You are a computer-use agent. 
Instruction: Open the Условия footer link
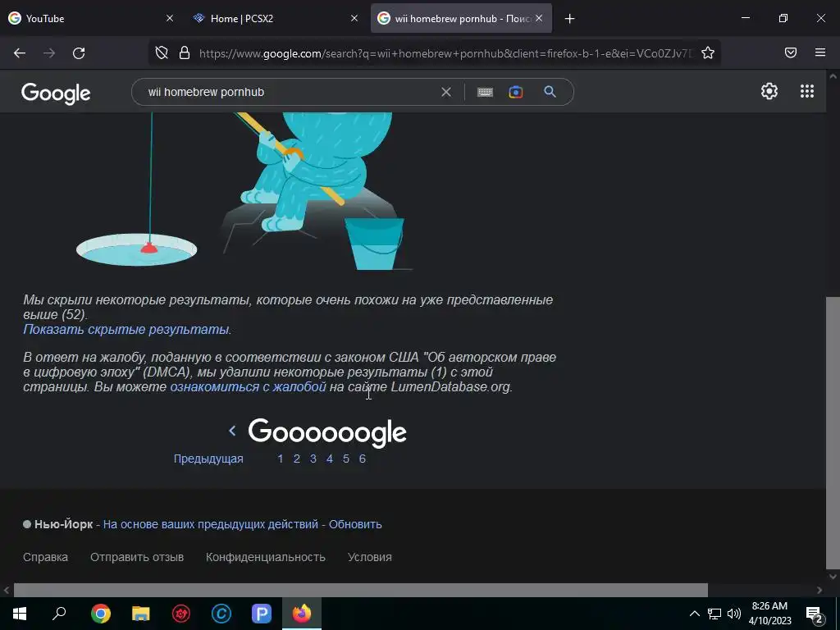pyautogui.click(x=370, y=557)
